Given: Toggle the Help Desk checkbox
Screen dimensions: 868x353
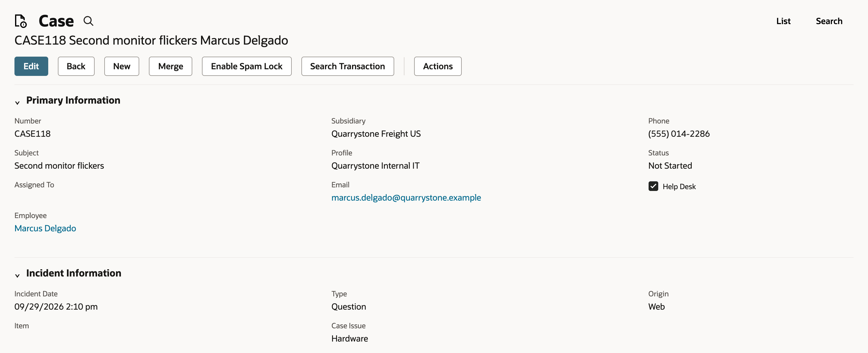Looking at the screenshot, I should tap(653, 186).
